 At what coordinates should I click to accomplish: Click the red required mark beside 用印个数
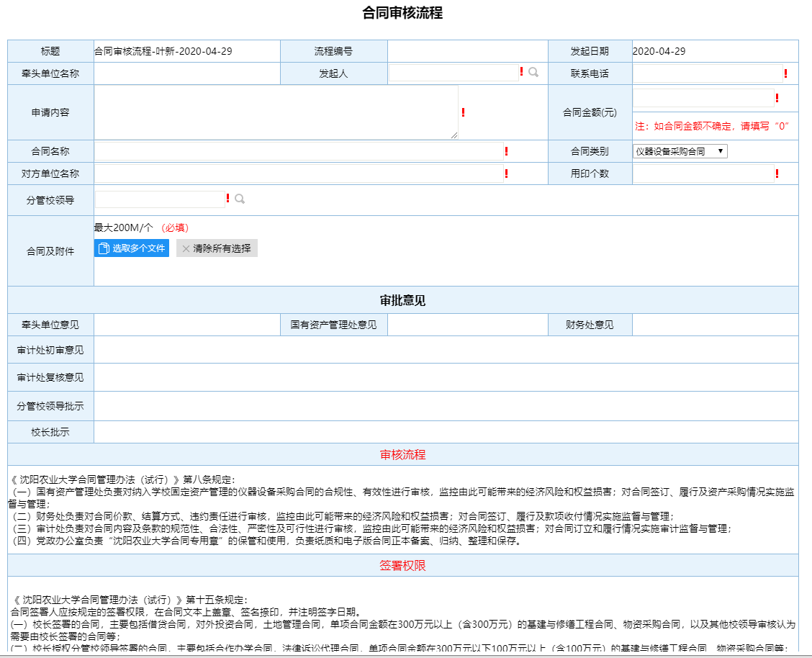[777, 174]
